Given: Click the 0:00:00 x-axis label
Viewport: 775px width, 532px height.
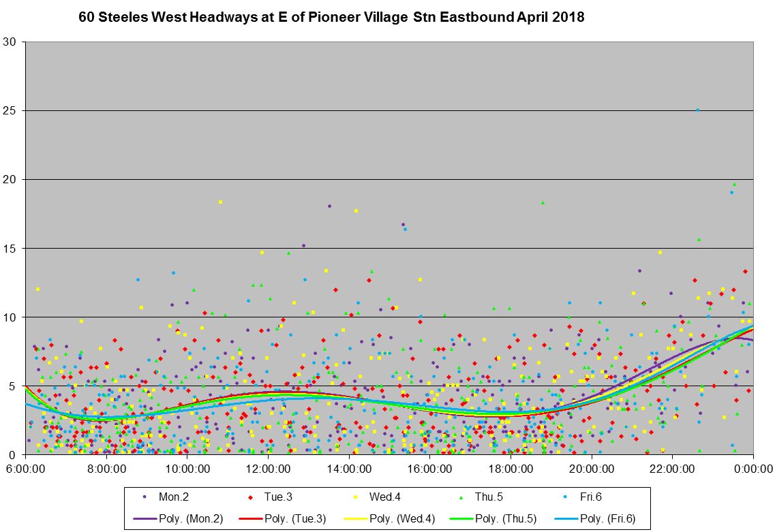Looking at the screenshot, I should tap(753, 469).
